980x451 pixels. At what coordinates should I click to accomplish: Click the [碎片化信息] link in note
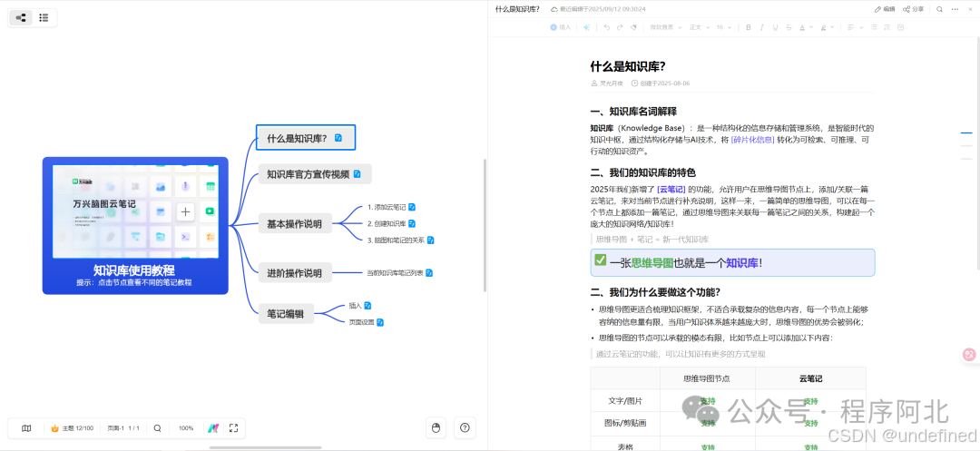pos(752,140)
